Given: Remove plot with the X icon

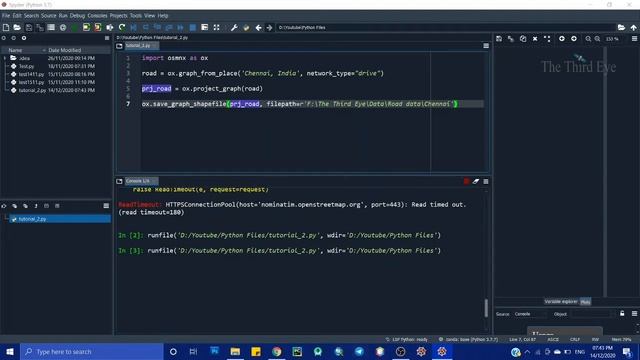Looking at the screenshot, I should [x=535, y=39].
